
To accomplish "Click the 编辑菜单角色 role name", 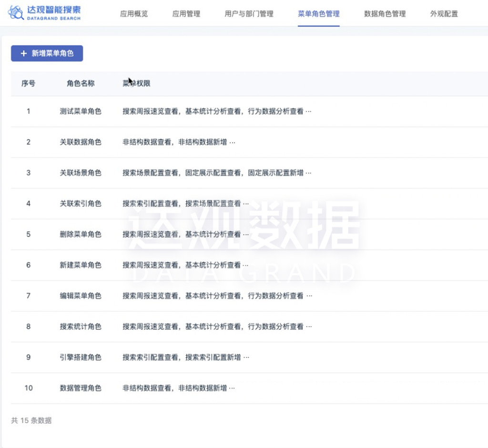I will 81,296.
